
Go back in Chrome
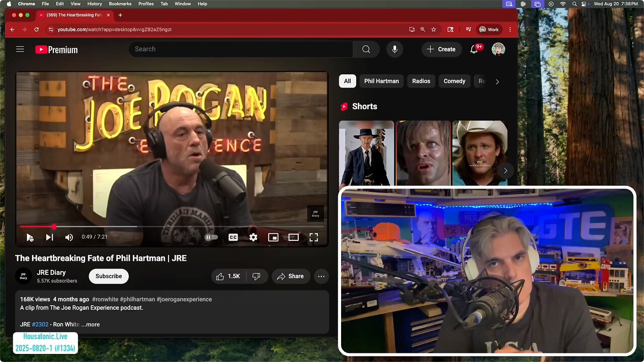pos(13,30)
